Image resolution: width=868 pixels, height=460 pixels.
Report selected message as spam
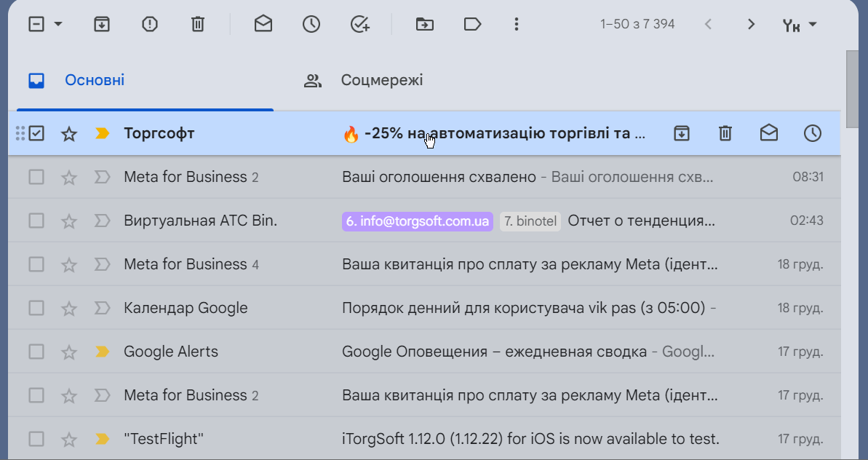click(x=149, y=24)
